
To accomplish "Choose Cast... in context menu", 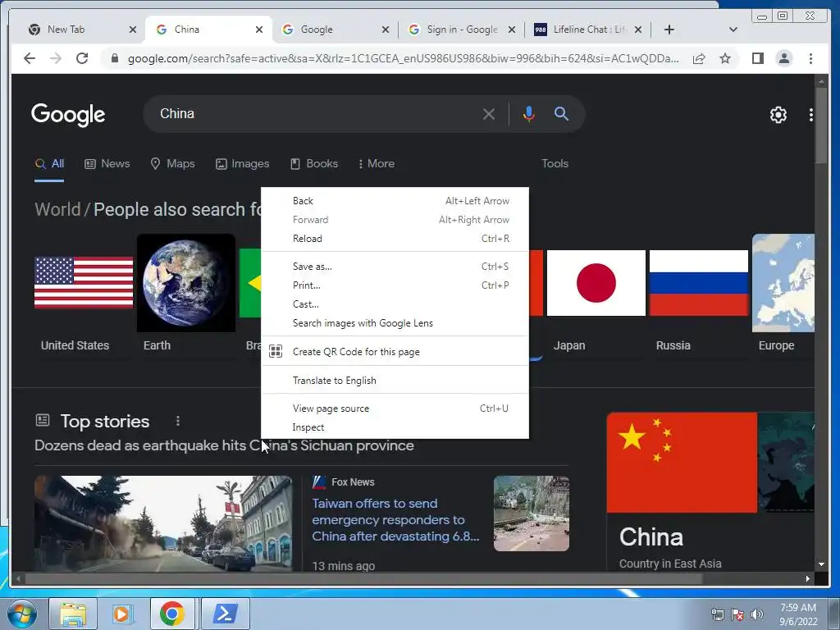I will (x=395, y=304).
